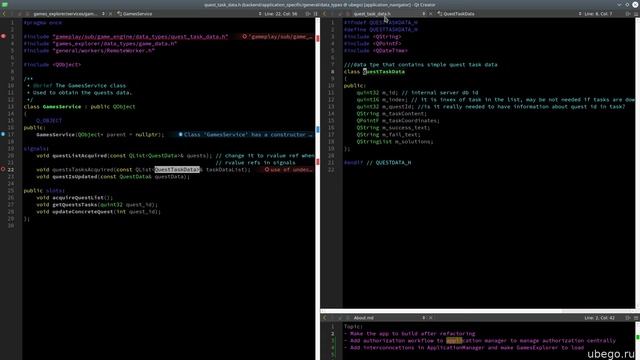640x360 pixels.
Task: Click 'Make the app to build' line in About.md
Action: click(x=409, y=333)
